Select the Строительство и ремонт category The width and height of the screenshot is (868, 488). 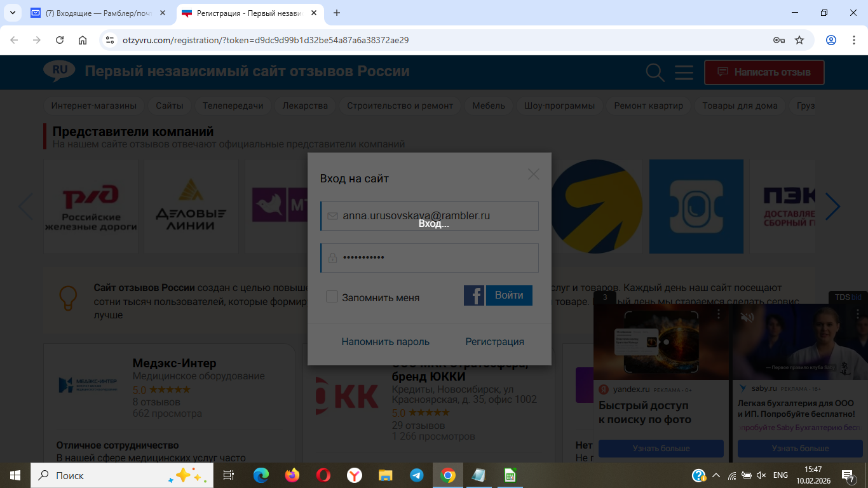(x=400, y=105)
